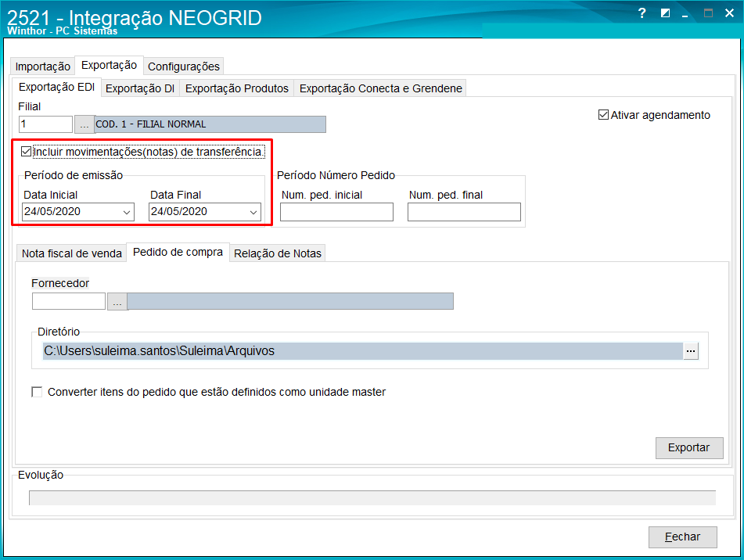
Task: Click the Fornecedor description field
Action: click(290, 301)
